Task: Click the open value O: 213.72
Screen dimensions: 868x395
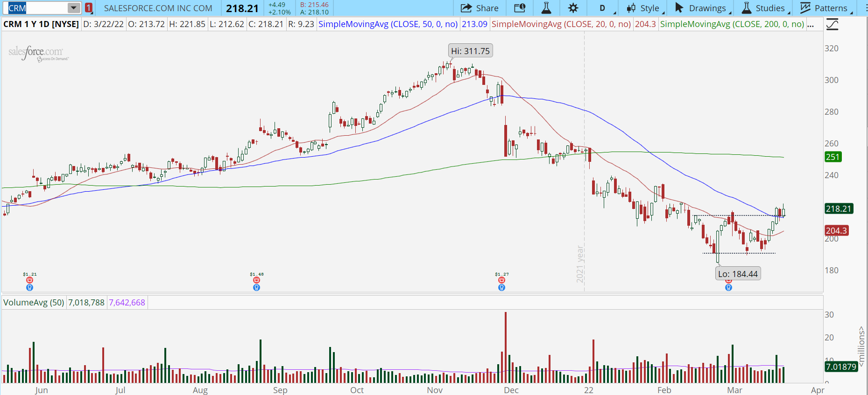Action: click(147, 24)
